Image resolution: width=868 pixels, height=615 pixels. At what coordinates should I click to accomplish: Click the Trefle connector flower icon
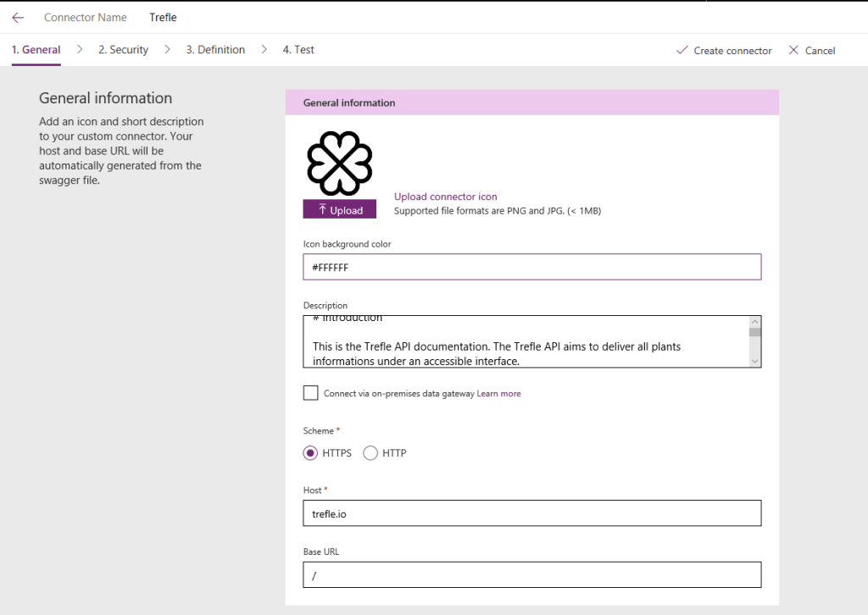tap(340, 163)
